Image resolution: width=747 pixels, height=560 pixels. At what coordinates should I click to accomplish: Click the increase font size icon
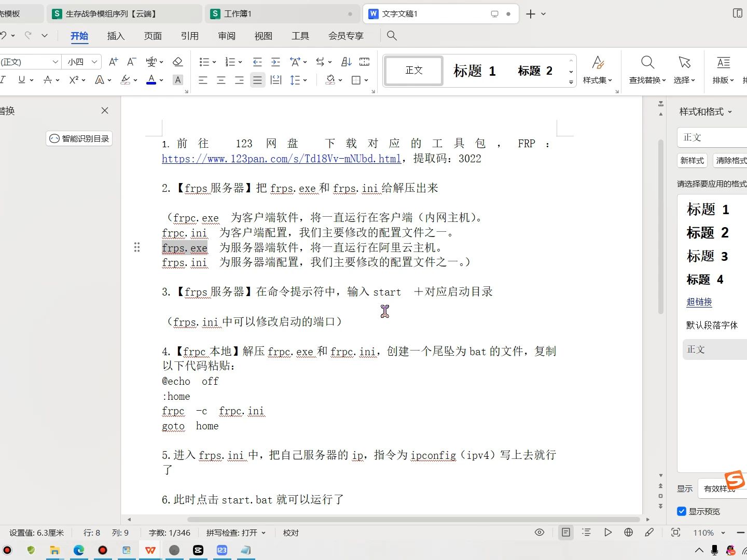tap(114, 62)
